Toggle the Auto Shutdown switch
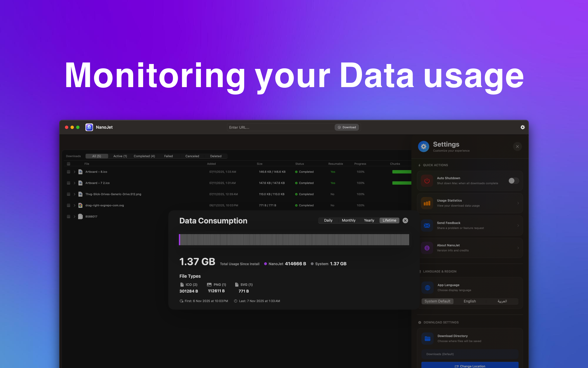 point(514,181)
